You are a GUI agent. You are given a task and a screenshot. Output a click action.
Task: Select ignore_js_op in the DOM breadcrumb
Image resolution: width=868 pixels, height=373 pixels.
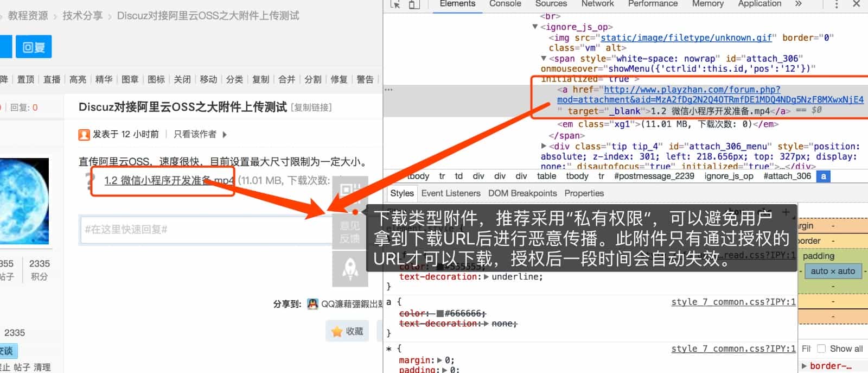[x=729, y=176]
